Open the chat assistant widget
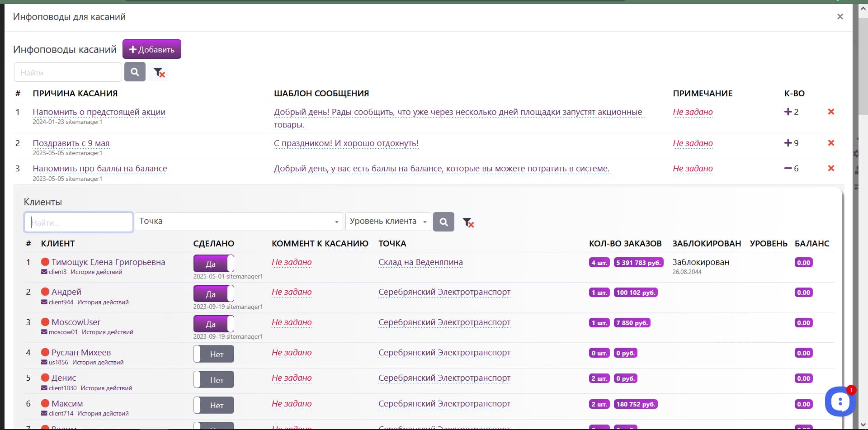 click(x=840, y=401)
